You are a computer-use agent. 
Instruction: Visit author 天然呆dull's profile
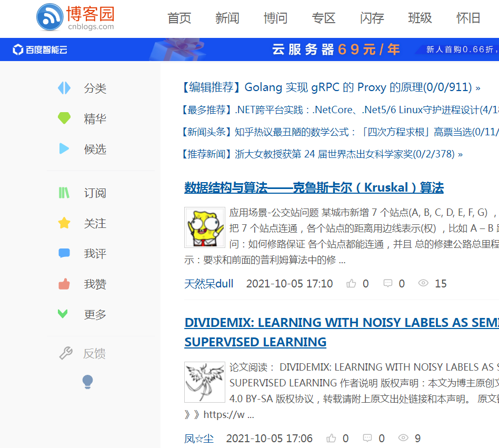(x=209, y=283)
